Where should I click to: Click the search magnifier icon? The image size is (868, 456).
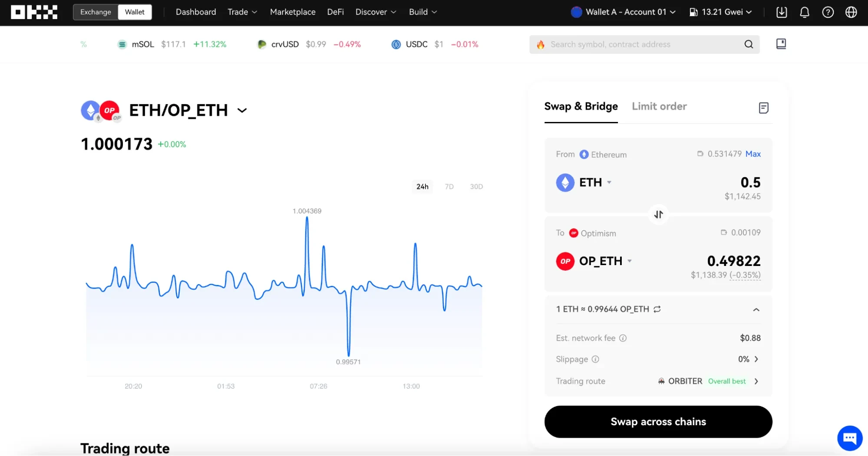[x=749, y=44]
